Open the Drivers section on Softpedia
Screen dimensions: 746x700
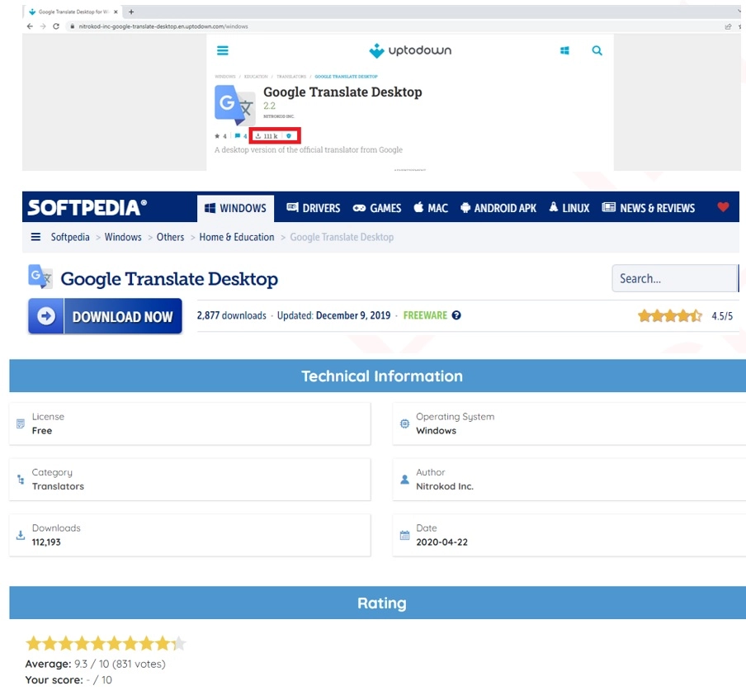pyautogui.click(x=314, y=208)
